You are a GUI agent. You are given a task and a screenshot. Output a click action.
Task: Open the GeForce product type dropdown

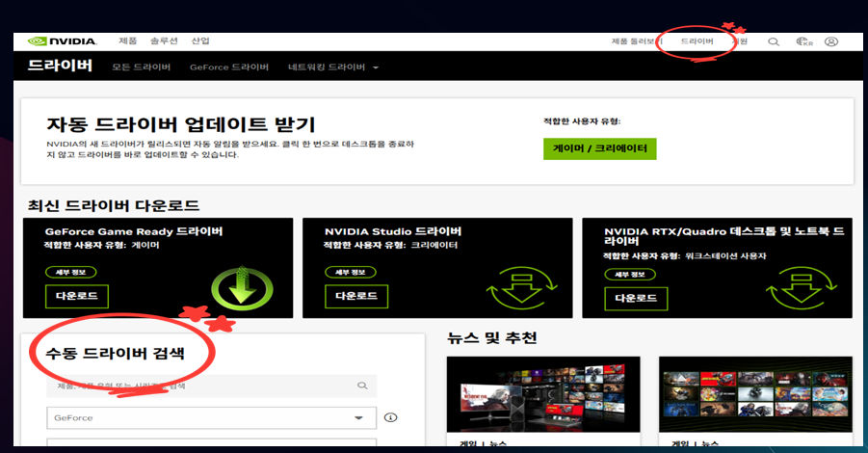[x=212, y=417]
